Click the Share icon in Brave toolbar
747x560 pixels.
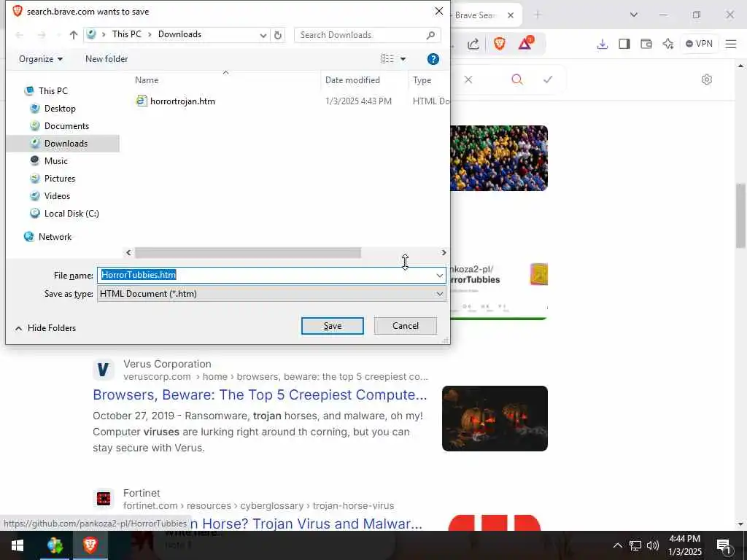[473, 44]
